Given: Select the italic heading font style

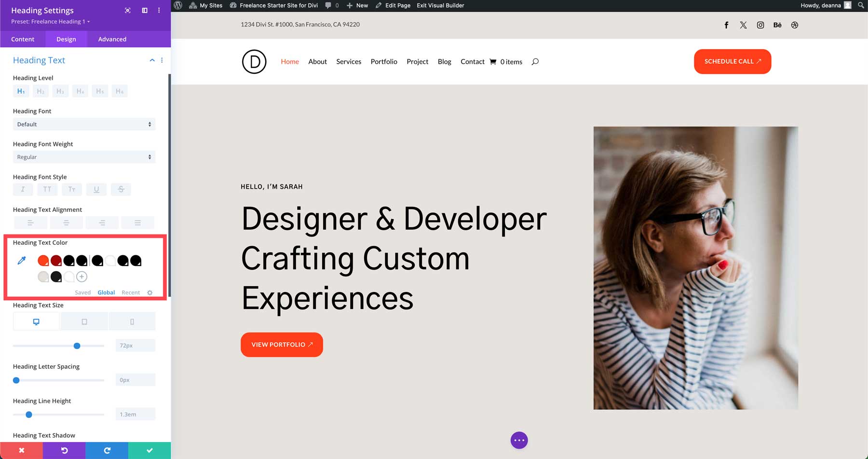Looking at the screenshot, I should click(x=23, y=189).
